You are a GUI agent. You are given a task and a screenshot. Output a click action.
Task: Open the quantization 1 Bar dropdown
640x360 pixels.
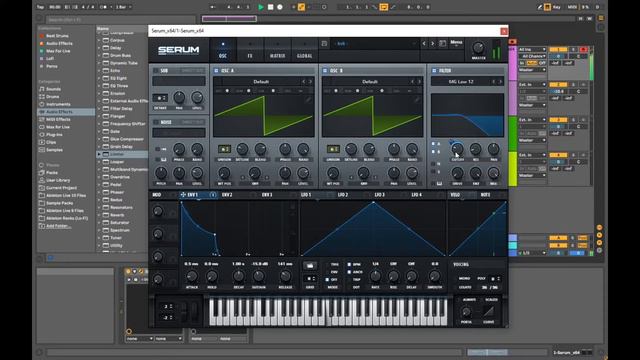(123, 7)
